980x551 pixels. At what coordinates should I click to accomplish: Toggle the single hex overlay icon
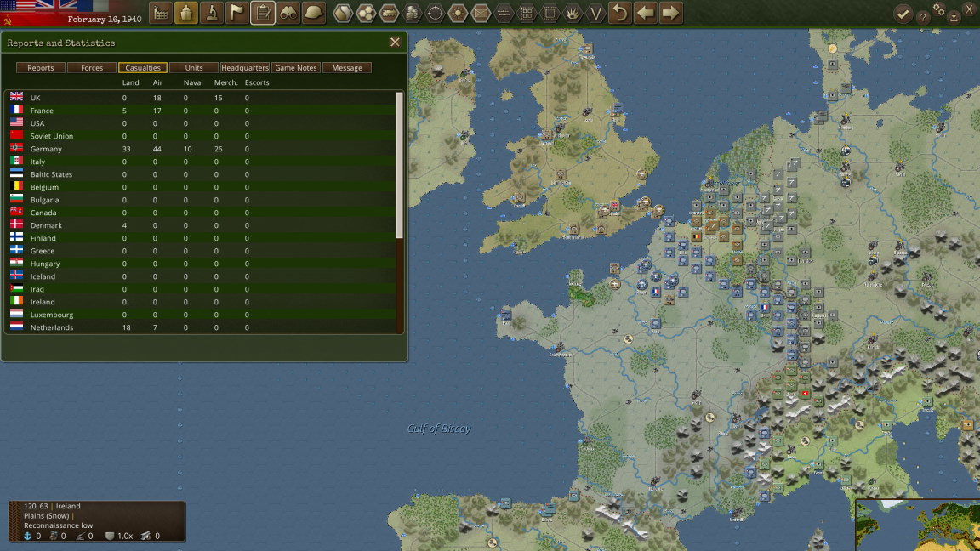pyautogui.click(x=343, y=13)
